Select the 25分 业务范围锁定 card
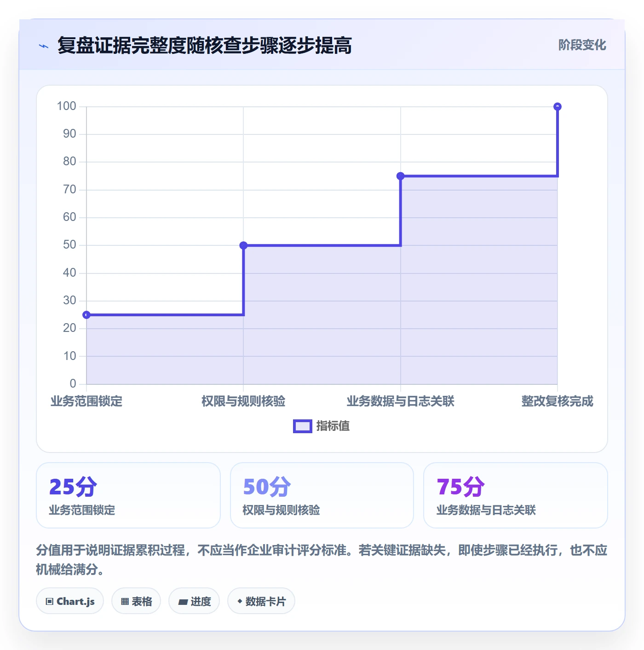This screenshot has height=650, width=644. coord(128,495)
